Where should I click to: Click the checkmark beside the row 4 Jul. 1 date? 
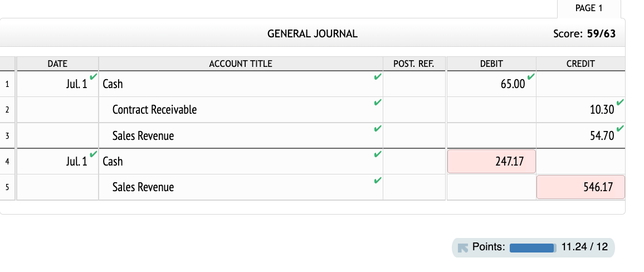pyautogui.click(x=93, y=154)
